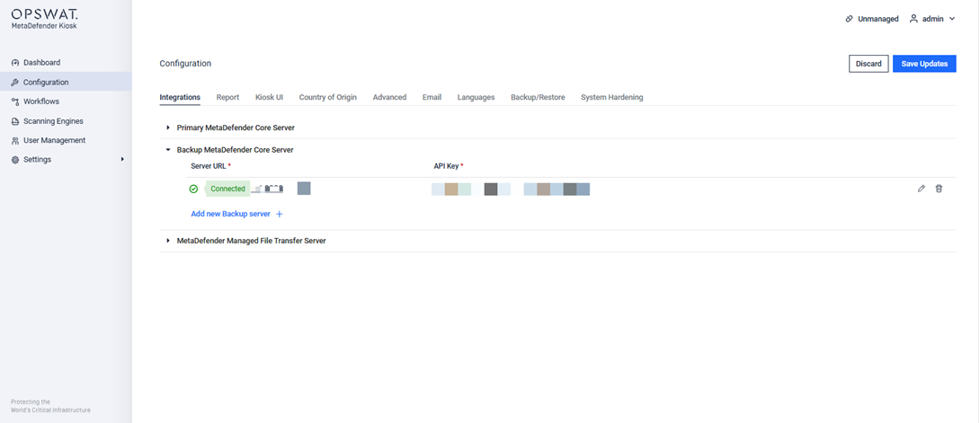The height and width of the screenshot is (423, 980).
Task: Click the Settings gear icon
Action: (x=15, y=160)
